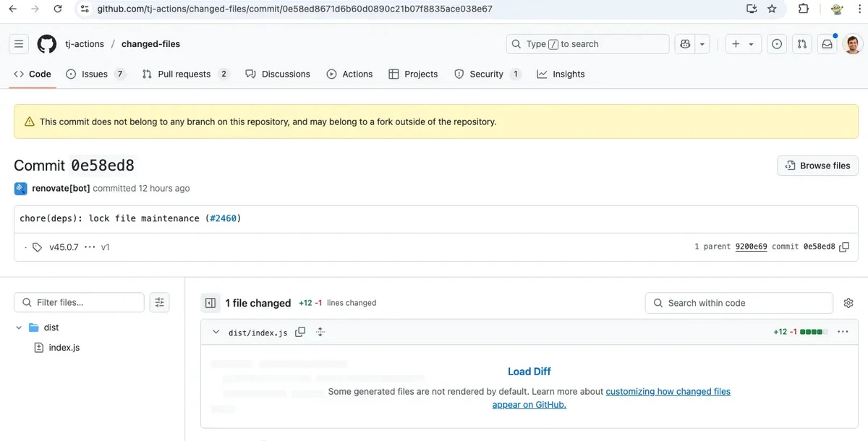Expand all lines in dist/index.js
The image size is (868, 441).
coord(320,332)
